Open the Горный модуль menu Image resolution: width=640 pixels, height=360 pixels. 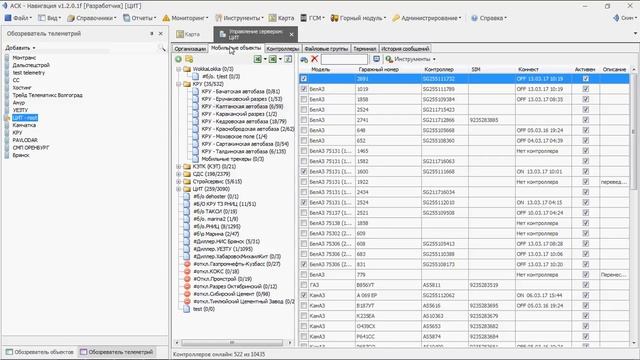coord(358,18)
